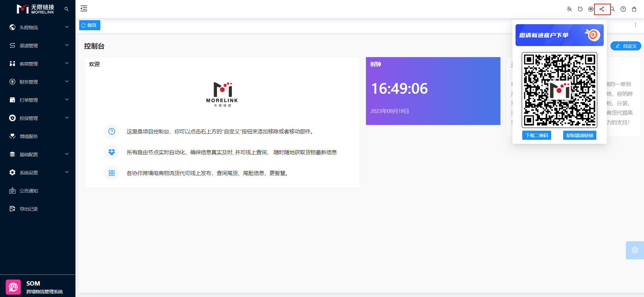Click the 打单管理 calendar icon
This screenshot has height=297, width=644.
pos(12,100)
